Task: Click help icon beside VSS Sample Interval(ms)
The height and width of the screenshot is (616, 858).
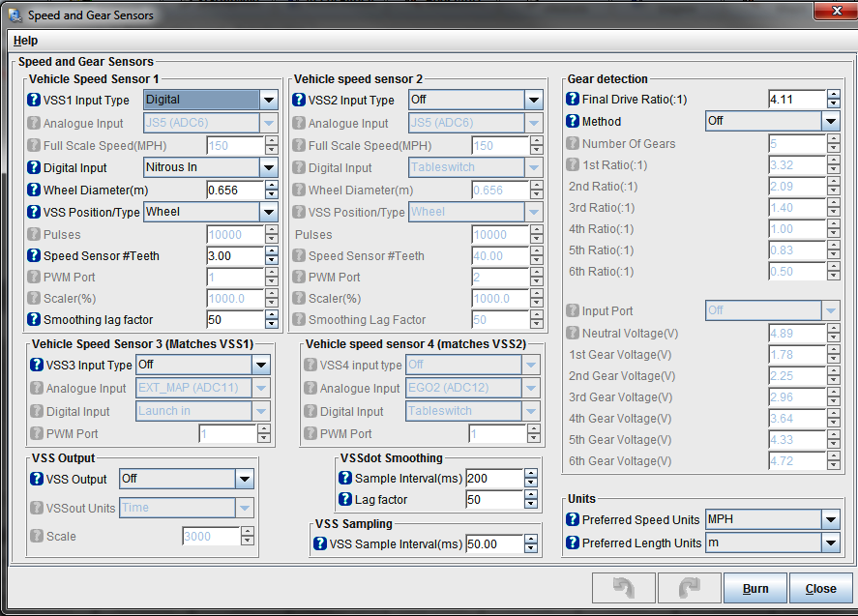Action: 320,544
